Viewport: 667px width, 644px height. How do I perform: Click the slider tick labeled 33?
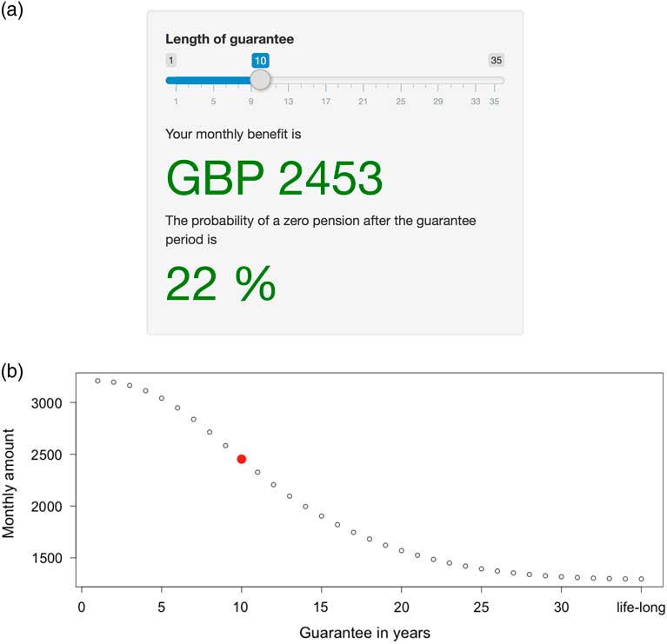pos(476,102)
